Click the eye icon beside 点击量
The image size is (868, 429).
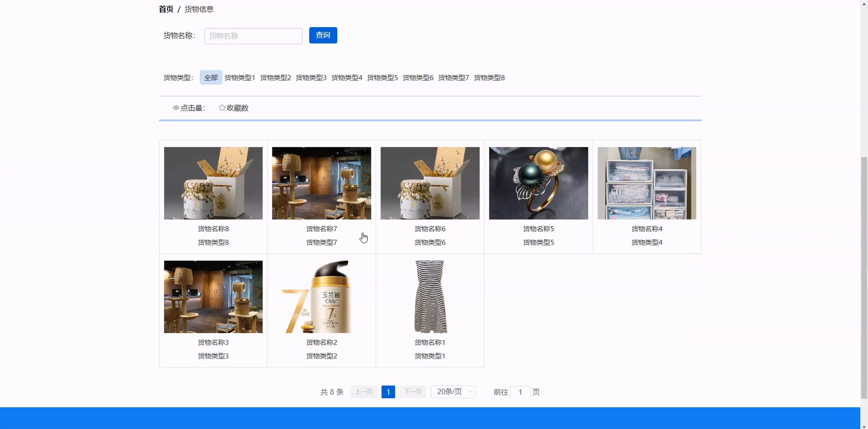(x=176, y=108)
